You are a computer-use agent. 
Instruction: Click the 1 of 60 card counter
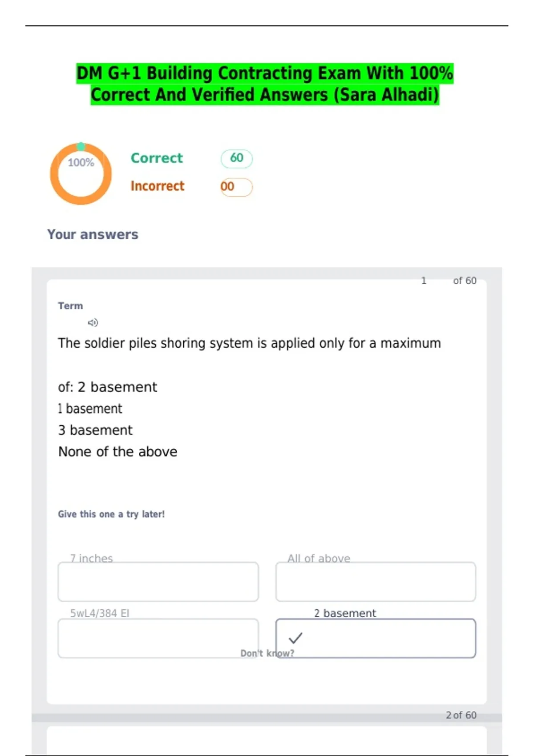point(449,281)
